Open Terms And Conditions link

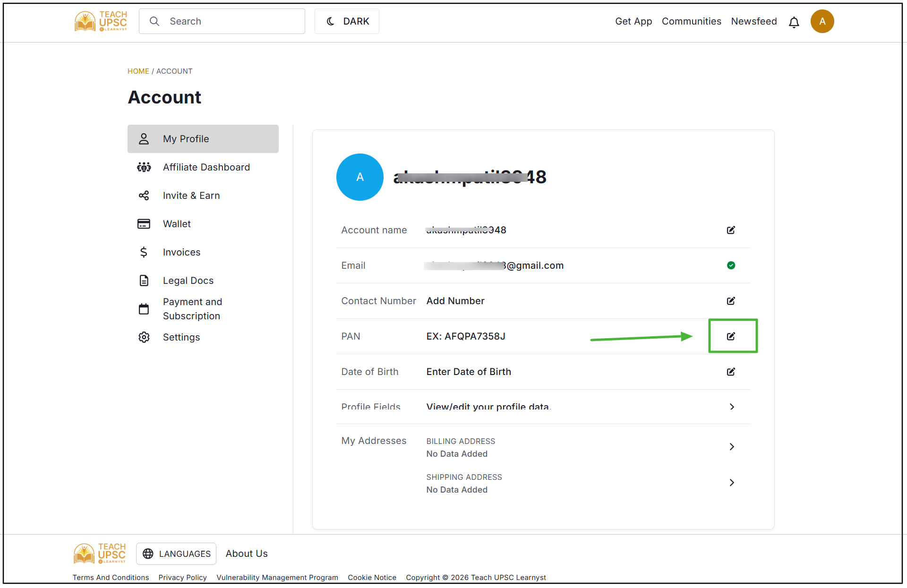click(x=111, y=578)
